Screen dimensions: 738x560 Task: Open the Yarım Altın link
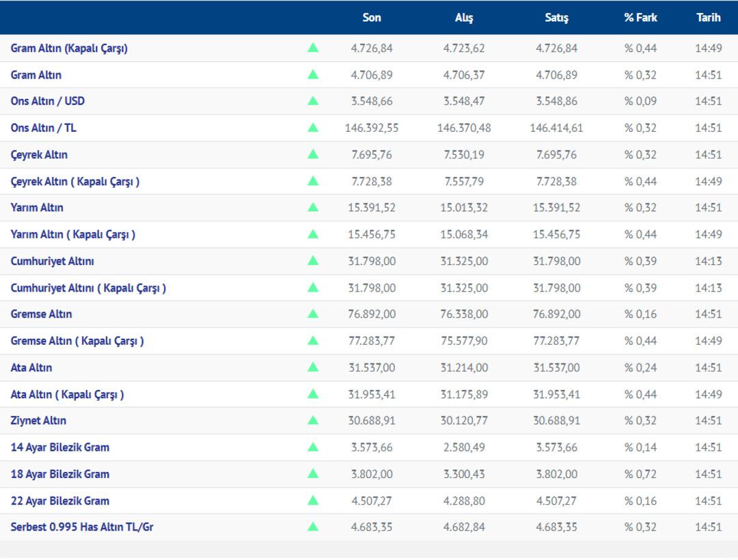(x=37, y=208)
